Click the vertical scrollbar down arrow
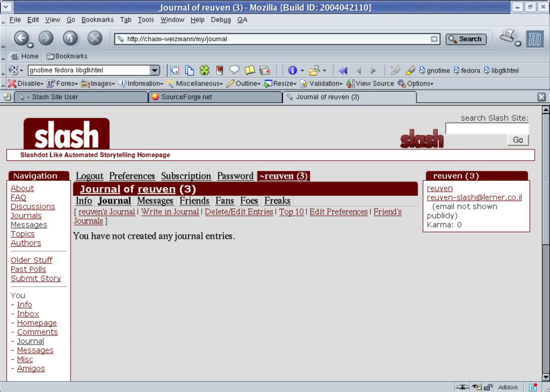Viewport: 550px width, 392px height. point(545,376)
